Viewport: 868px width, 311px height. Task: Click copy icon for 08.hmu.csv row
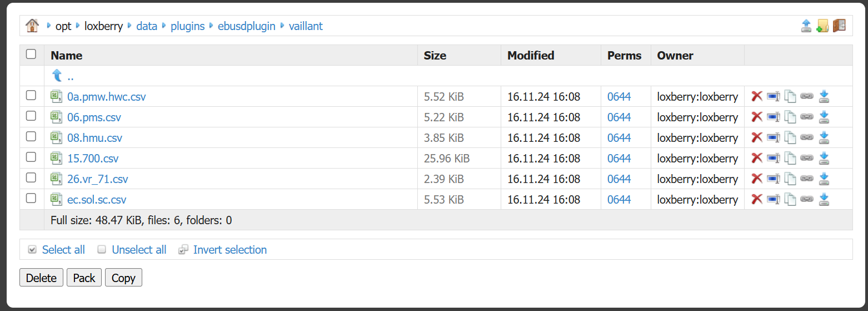click(x=790, y=137)
